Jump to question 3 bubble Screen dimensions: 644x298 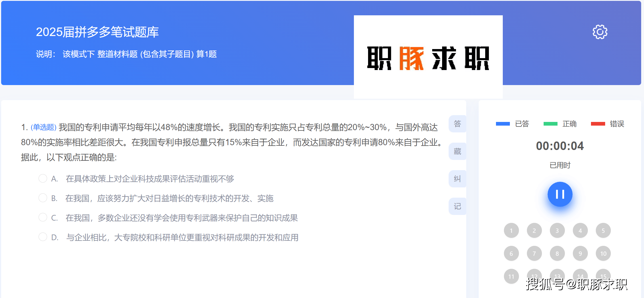557,231
